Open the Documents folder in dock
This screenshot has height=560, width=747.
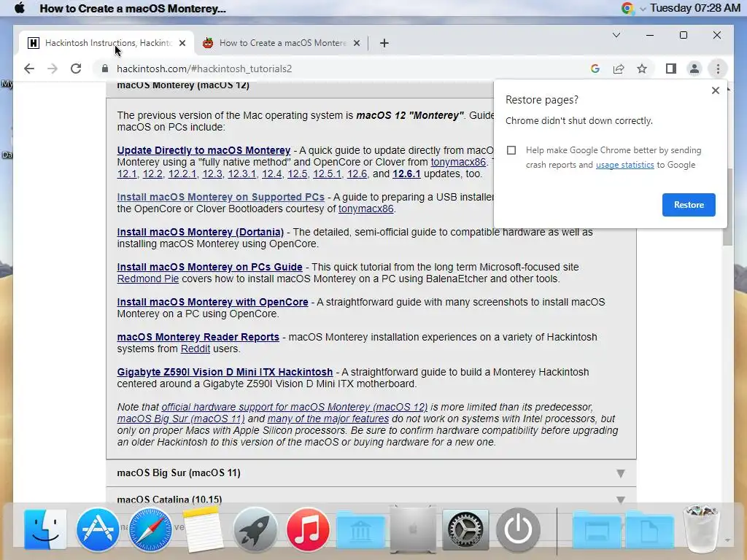pyautogui.click(x=649, y=530)
